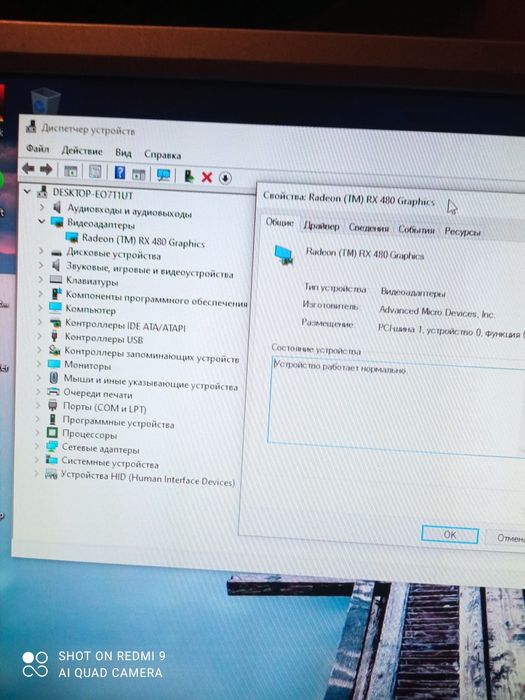Click the Мониторы monitor icon
525x700 pixels.
click(x=54, y=364)
